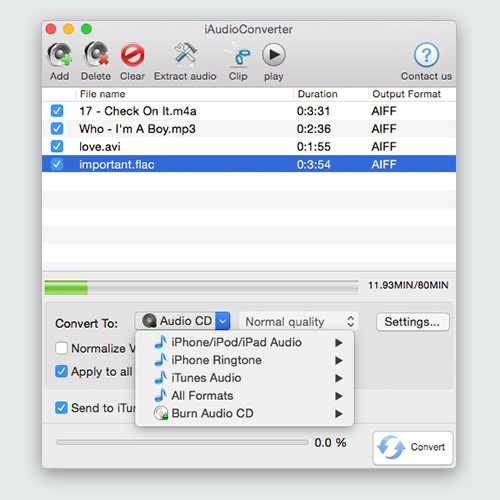The width and height of the screenshot is (500, 500).
Task: Click the conversion progress bar
Action: pyautogui.click(x=182, y=442)
